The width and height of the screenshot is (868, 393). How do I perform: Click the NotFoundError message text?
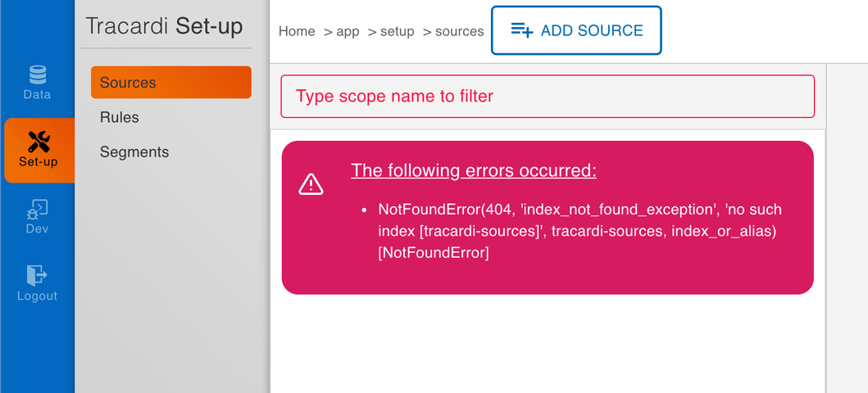click(579, 231)
